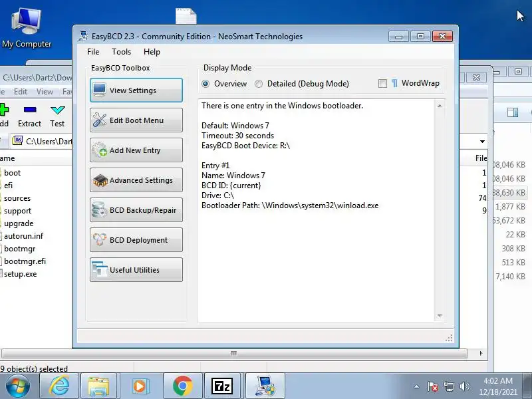Open Google Chrome from taskbar
532x399 pixels.
coord(182,386)
